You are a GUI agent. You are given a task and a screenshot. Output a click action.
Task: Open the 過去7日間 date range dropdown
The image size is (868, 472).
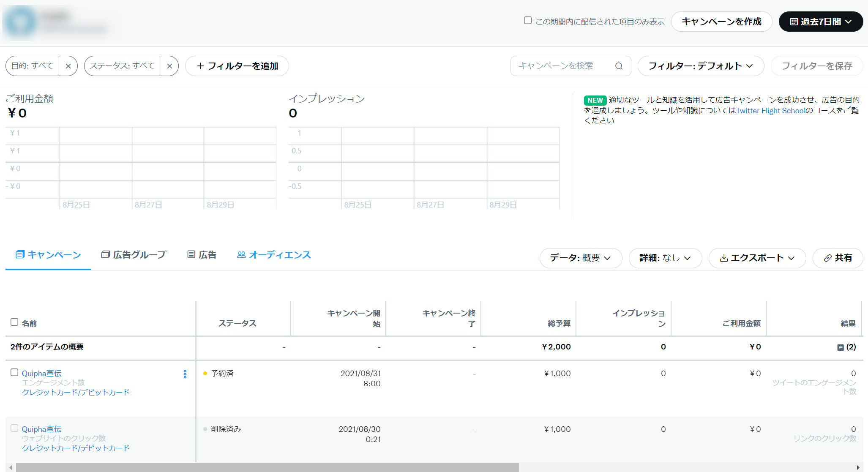tap(821, 22)
